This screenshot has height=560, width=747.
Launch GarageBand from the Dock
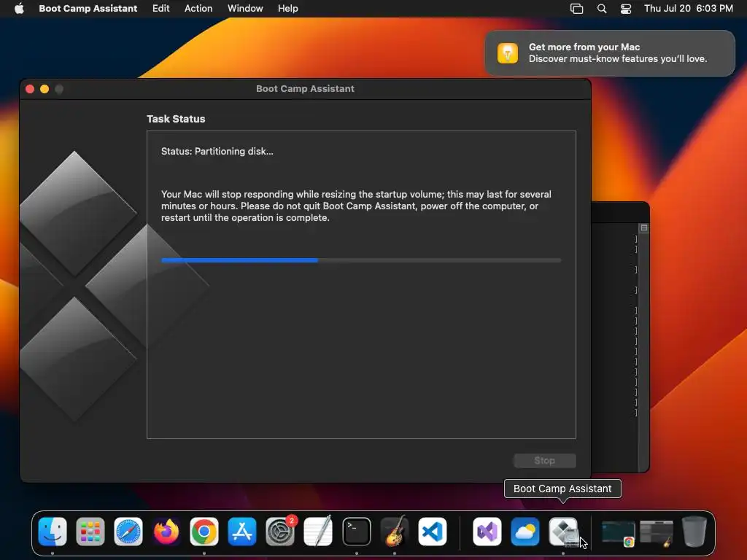click(395, 532)
